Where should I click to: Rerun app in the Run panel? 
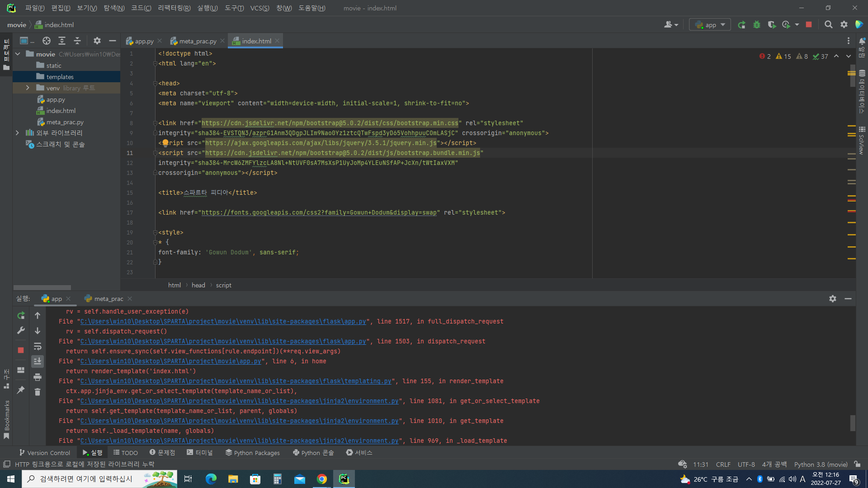click(x=21, y=315)
